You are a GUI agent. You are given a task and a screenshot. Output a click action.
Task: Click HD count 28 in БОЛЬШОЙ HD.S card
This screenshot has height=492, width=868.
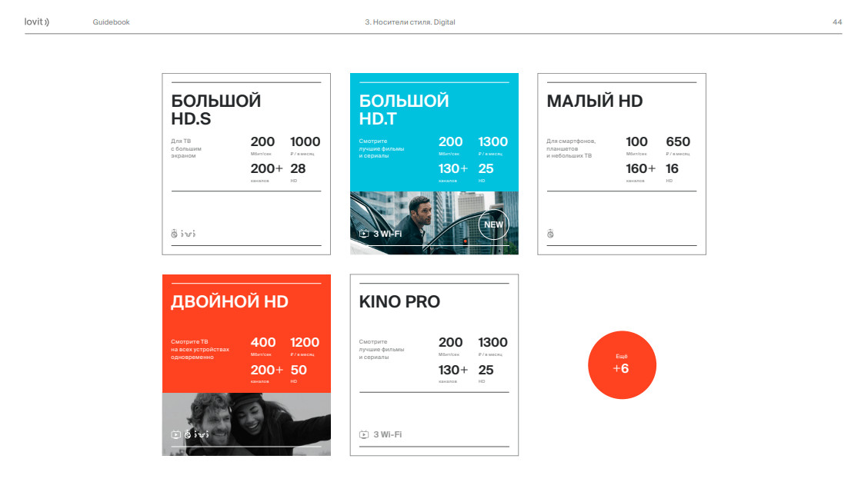coord(298,168)
